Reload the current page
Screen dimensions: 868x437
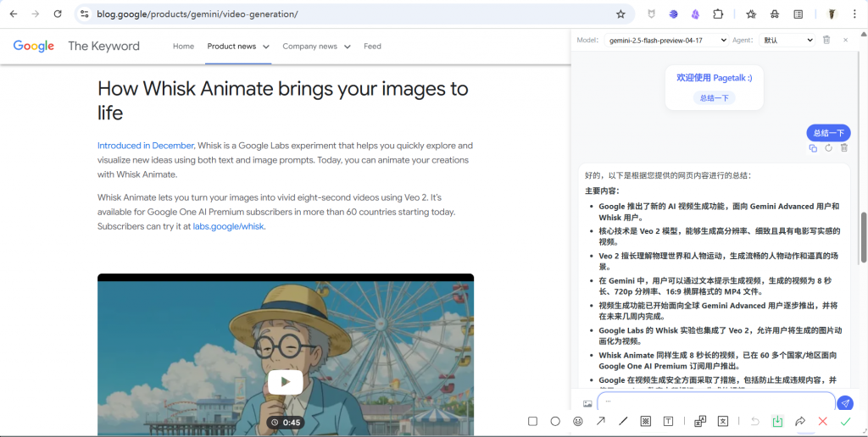[x=58, y=14]
